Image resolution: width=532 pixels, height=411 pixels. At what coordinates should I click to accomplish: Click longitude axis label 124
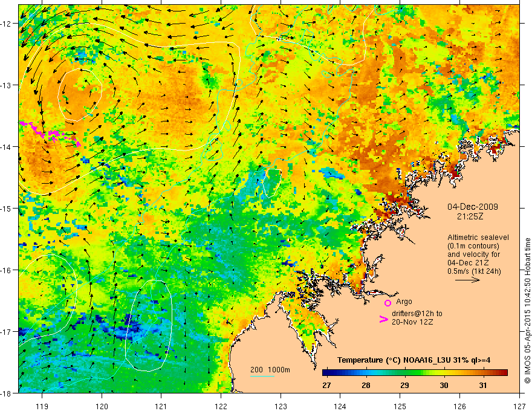pyautogui.click(x=340, y=406)
